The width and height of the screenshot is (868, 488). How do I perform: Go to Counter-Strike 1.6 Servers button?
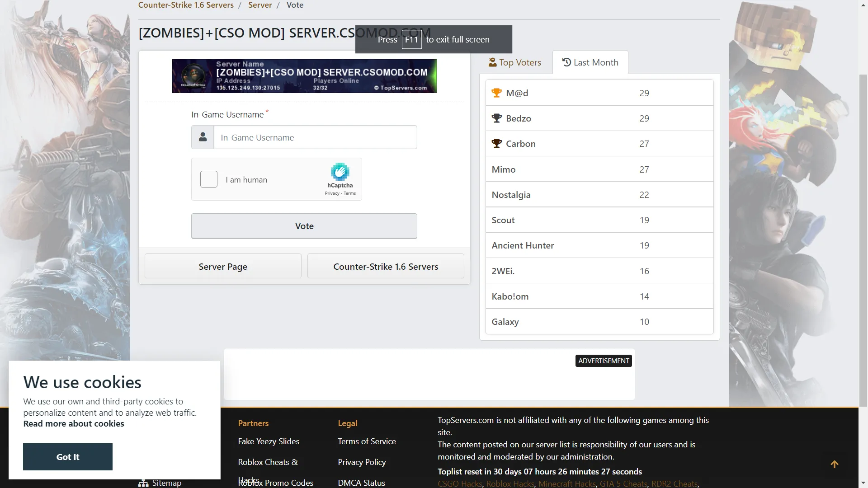click(386, 266)
